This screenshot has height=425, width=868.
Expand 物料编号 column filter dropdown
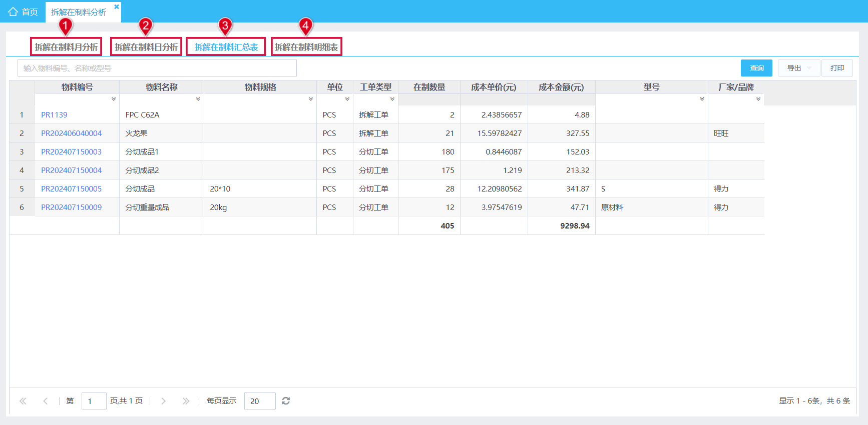(x=114, y=99)
